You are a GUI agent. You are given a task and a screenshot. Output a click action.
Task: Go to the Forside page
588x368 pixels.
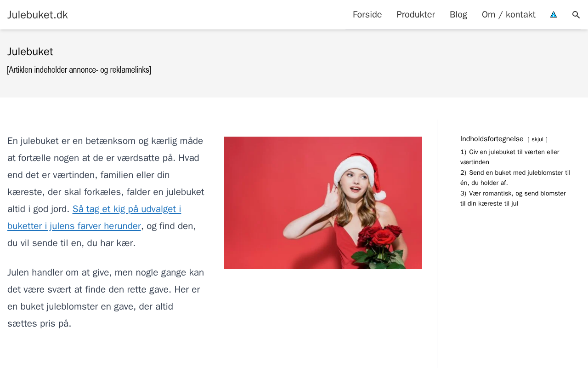click(x=367, y=15)
